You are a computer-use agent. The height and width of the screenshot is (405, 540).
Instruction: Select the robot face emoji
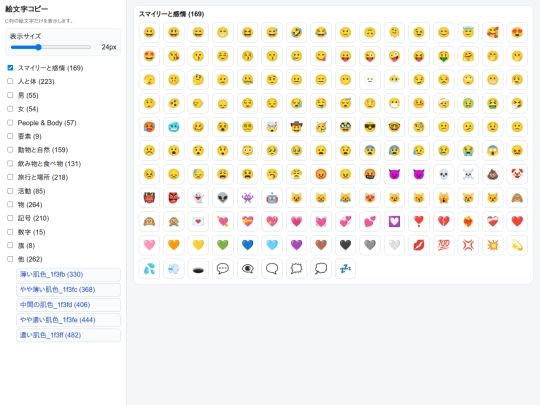pos(272,198)
